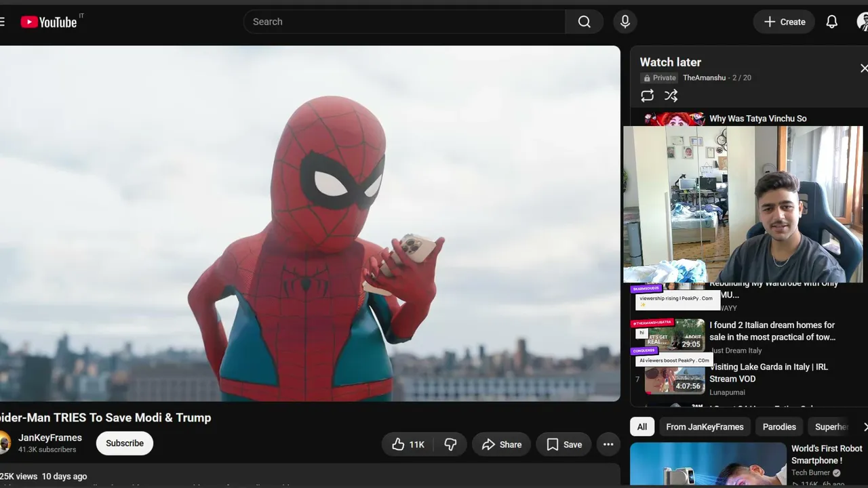Image resolution: width=868 pixels, height=488 pixels.
Task: Go to the YouTube home logo
Action: click(48, 22)
